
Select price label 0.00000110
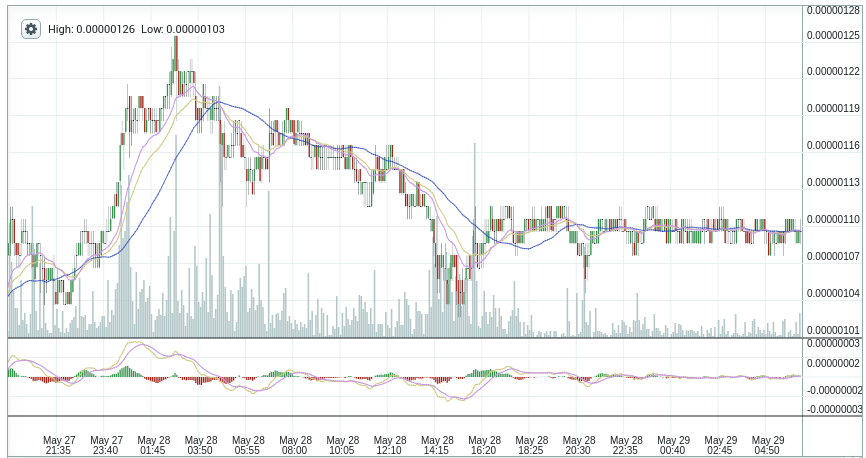pos(833,219)
